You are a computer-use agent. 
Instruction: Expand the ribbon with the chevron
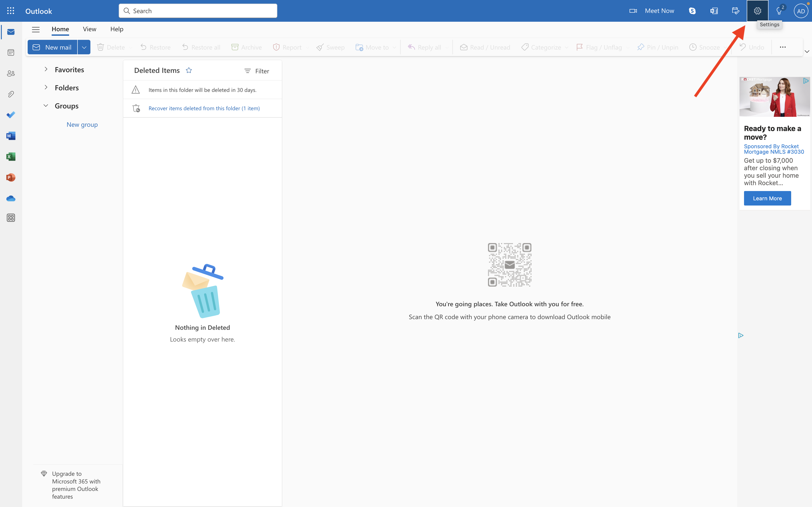807,52
